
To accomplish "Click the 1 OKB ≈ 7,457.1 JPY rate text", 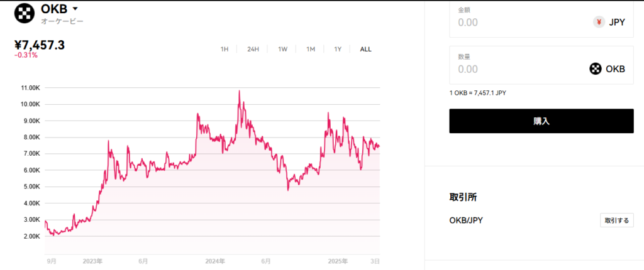I will coord(477,93).
